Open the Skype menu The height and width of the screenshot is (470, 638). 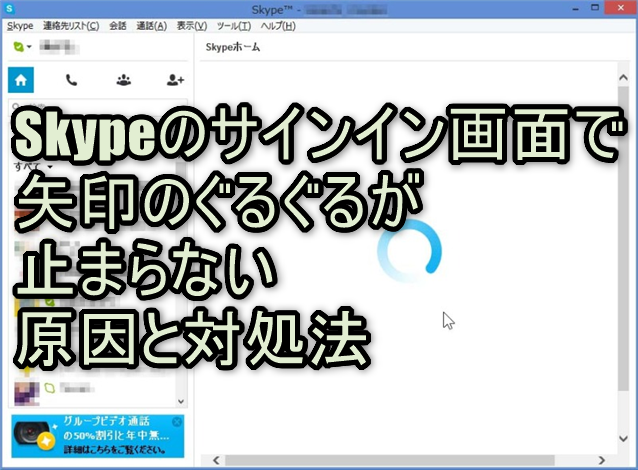20,26
